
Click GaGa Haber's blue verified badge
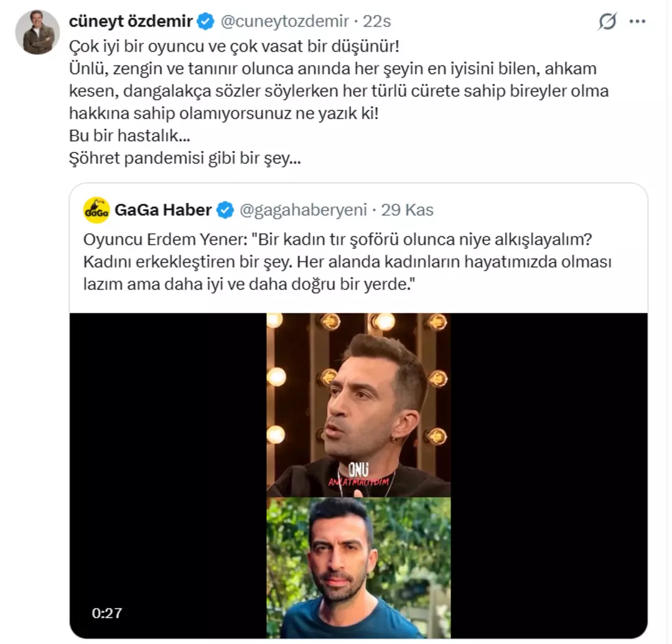click(224, 210)
